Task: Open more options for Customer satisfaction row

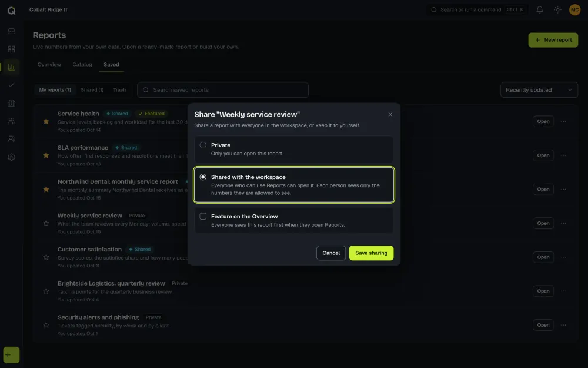Action: coord(563,257)
